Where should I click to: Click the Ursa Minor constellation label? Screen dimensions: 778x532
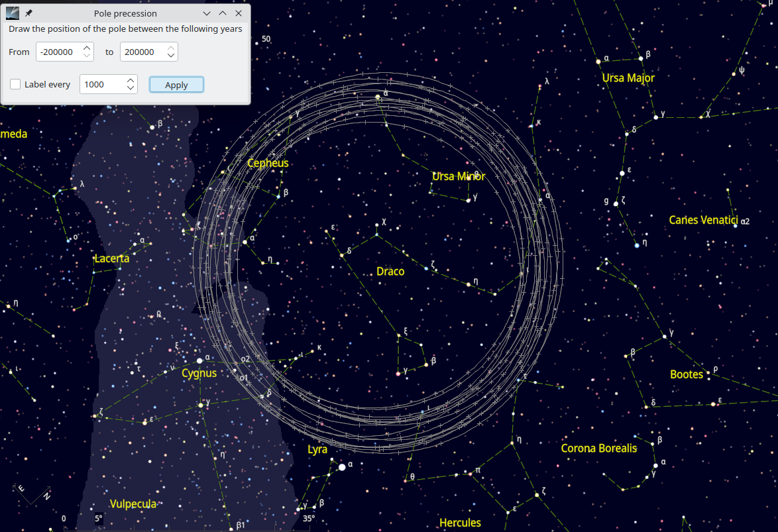[x=459, y=176]
